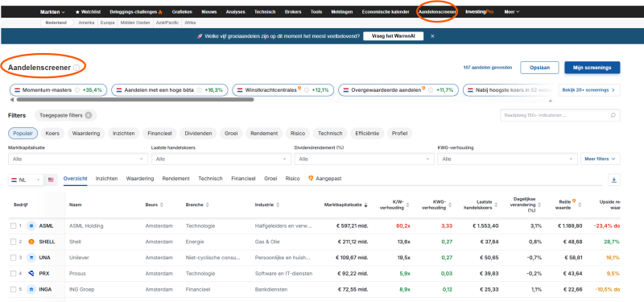Expand the Meer menu in top bar
Viewport: 644px width, 302px height.
point(512,12)
